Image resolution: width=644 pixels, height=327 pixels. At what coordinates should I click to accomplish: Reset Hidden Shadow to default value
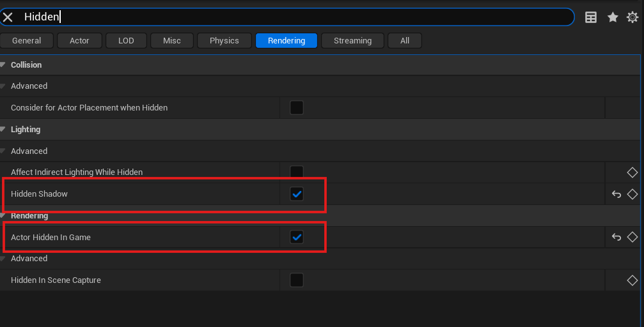click(616, 194)
